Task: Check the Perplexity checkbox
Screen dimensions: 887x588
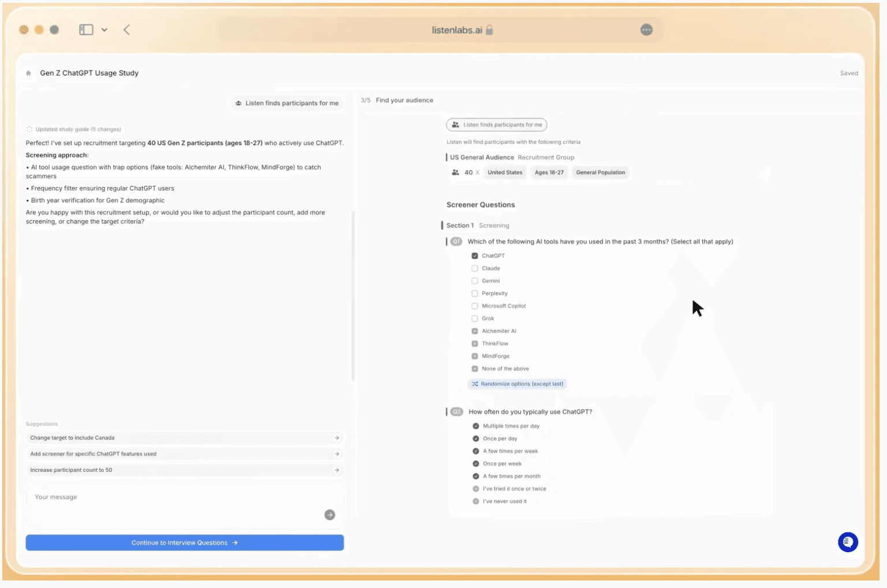Action: click(x=475, y=293)
